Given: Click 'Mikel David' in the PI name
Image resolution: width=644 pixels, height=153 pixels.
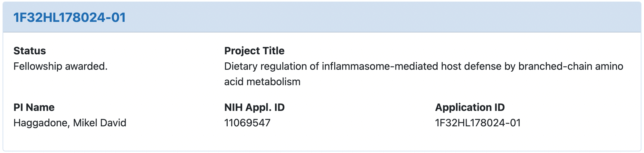Looking at the screenshot, I should coord(99,123).
